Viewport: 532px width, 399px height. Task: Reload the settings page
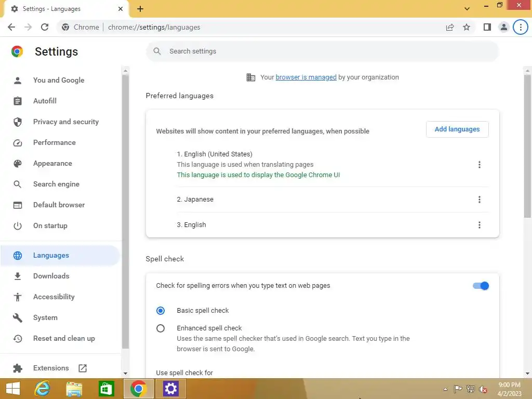coord(45,27)
